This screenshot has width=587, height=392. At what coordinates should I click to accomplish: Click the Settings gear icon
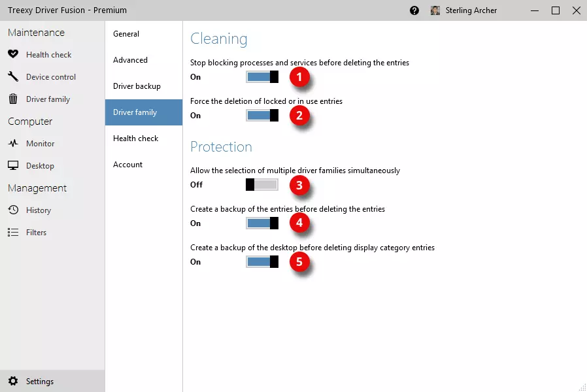[13, 381]
